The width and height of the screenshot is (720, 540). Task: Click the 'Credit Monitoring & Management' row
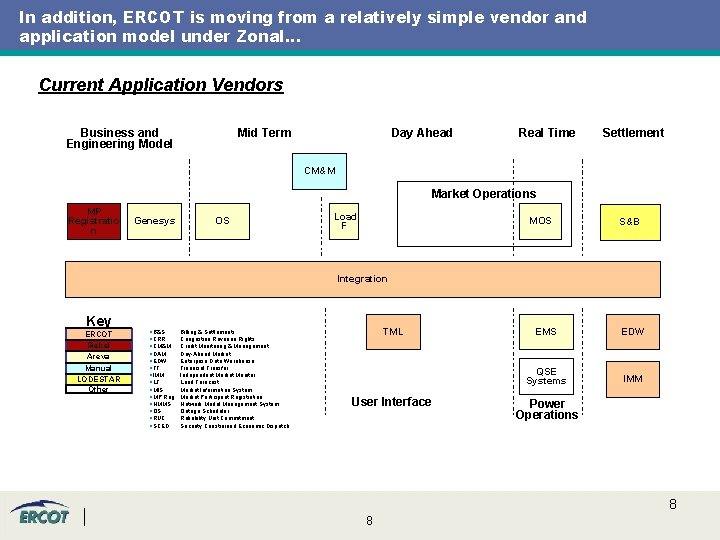[x=209, y=346]
